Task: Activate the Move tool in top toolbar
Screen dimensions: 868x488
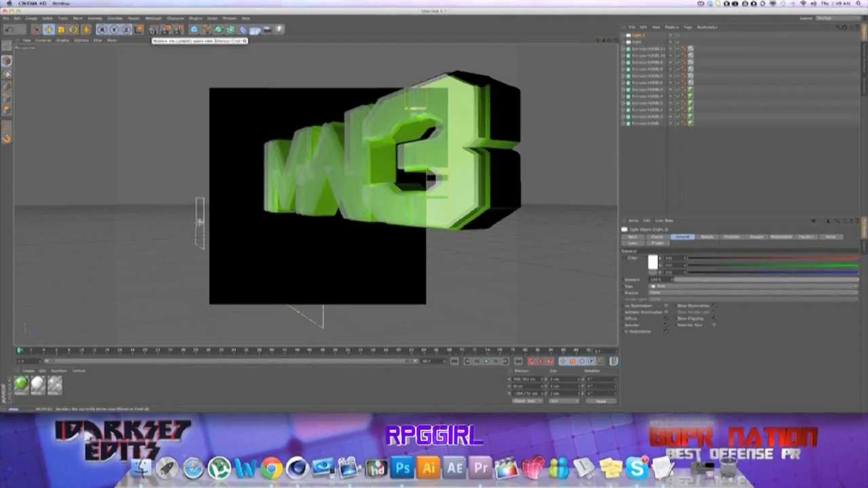Action: click(x=49, y=29)
